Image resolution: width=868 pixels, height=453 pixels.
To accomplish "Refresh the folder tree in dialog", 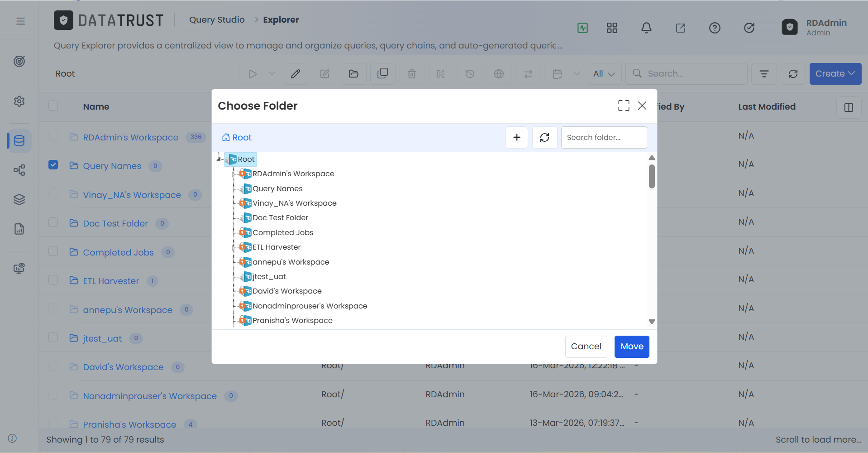I will coord(544,137).
